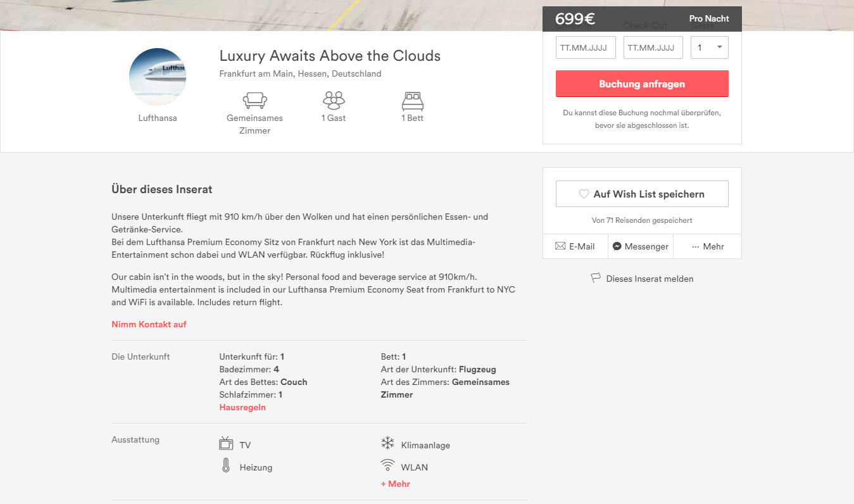Click the couch icon above Gemeinsames Zimmer
Viewport: 854px width, 504px height.
(x=254, y=101)
